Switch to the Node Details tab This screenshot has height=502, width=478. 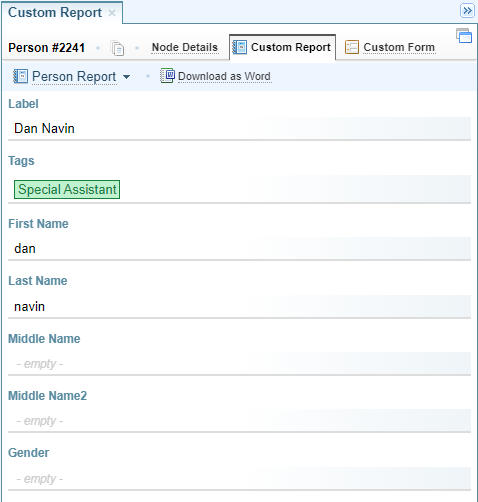185,47
